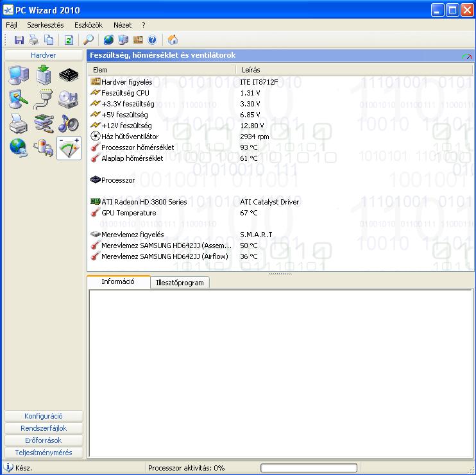The image size is (476, 475).
Task: Select the +3.3V feszültség row
Action: coord(280,104)
